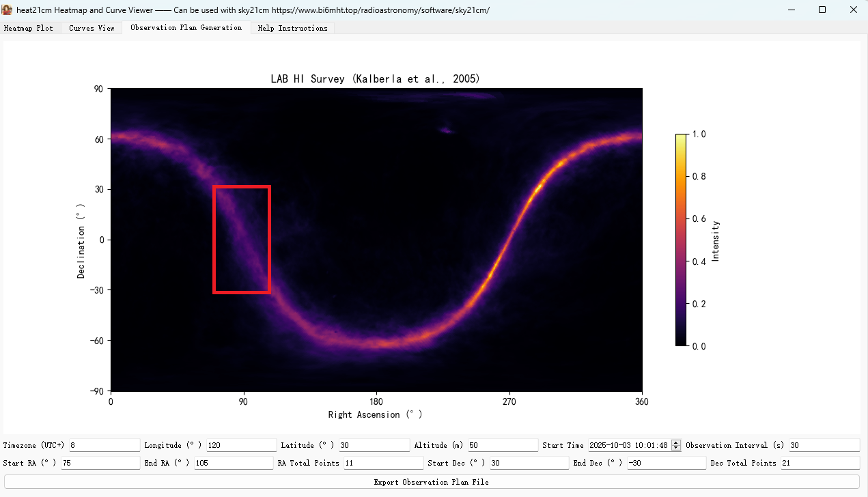Decrement Start Time with the down arrow
Image resolution: width=868 pixels, height=497 pixels.
pyautogui.click(x=676, y=448)
